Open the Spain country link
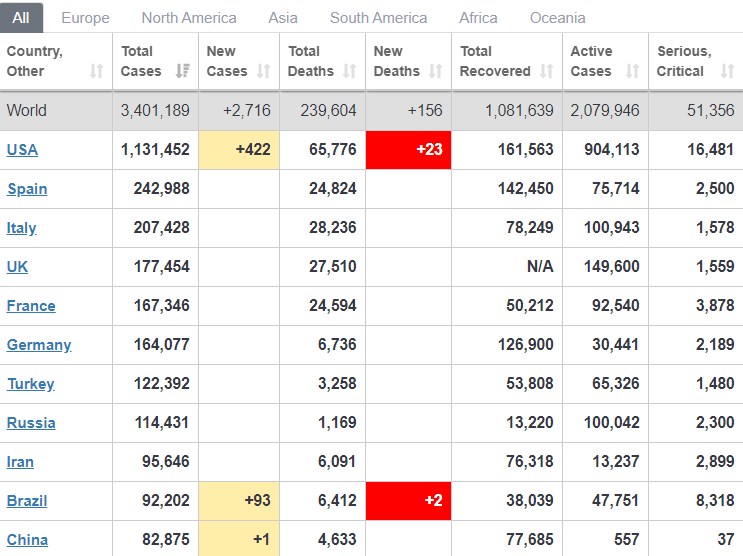This screenshot has width=743, height=556. point(27,189)
